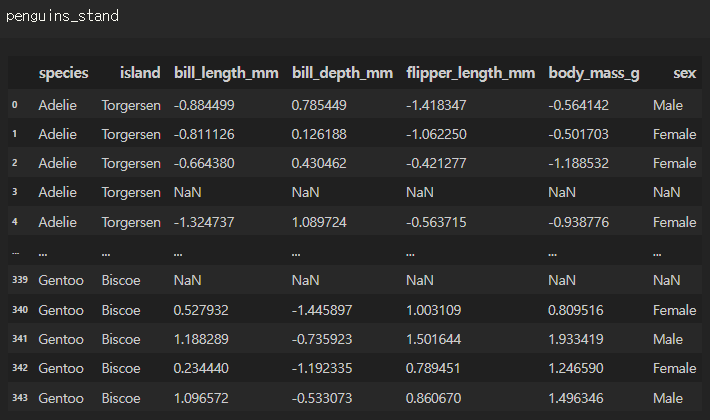Image resolution: width=710 pixels, height=420 pixels.
Task: Click flipper length value 1.003109
Action: (433, 310)
